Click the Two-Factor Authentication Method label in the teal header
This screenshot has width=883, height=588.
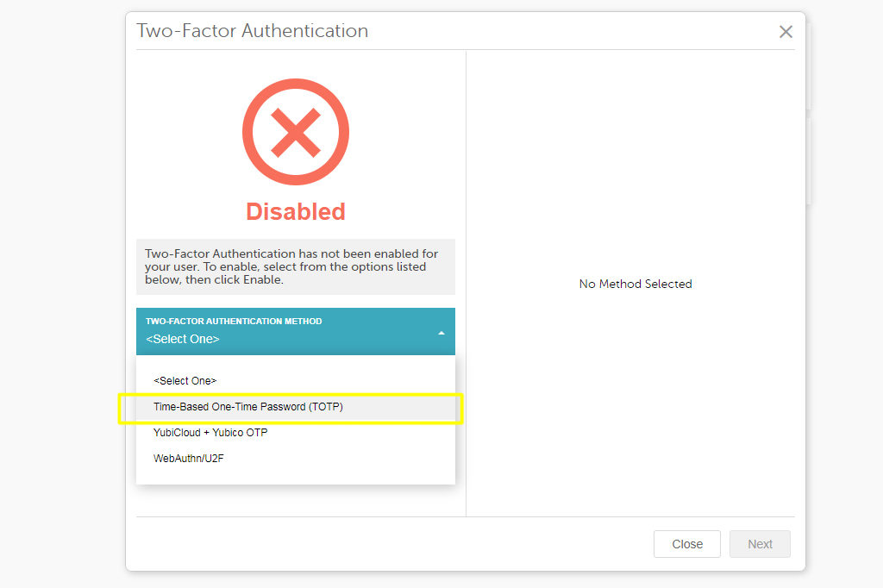(234, 321)
